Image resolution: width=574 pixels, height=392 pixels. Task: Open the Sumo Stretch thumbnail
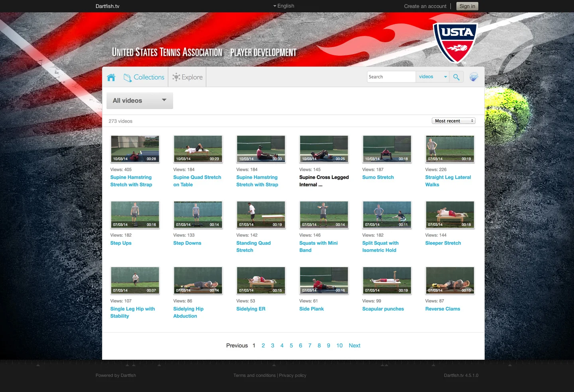tap(387, 149)
